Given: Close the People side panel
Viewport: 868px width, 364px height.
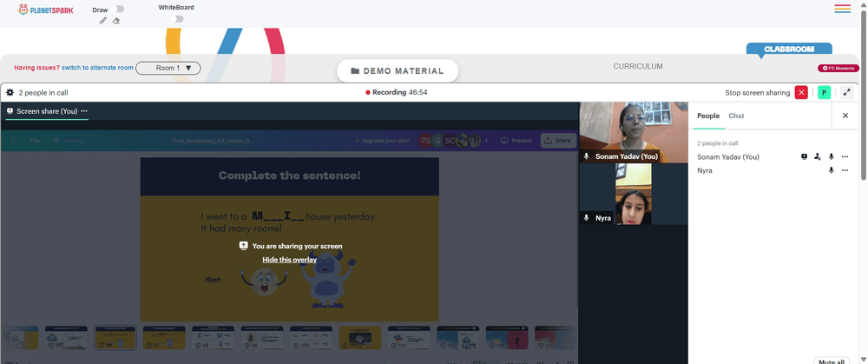Looking at the screenshot, I should click(x=845, y=116).
